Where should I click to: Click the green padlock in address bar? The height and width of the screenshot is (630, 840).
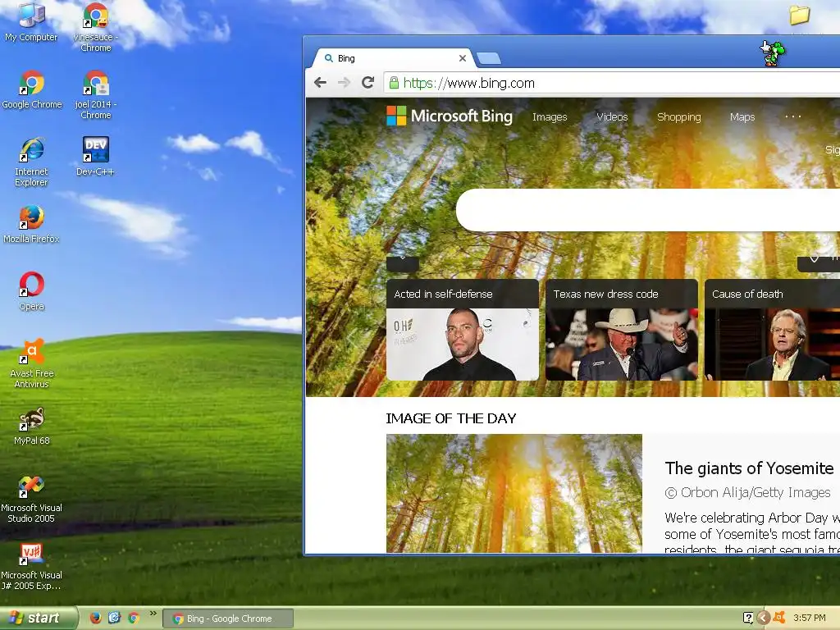[394, 83]
